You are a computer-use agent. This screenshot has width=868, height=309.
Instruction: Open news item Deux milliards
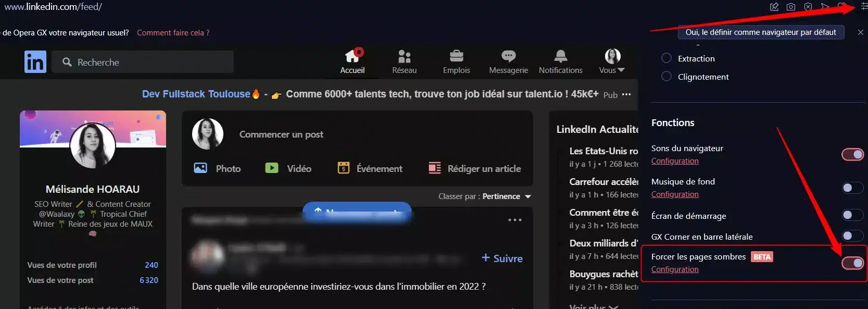[603, 243]
